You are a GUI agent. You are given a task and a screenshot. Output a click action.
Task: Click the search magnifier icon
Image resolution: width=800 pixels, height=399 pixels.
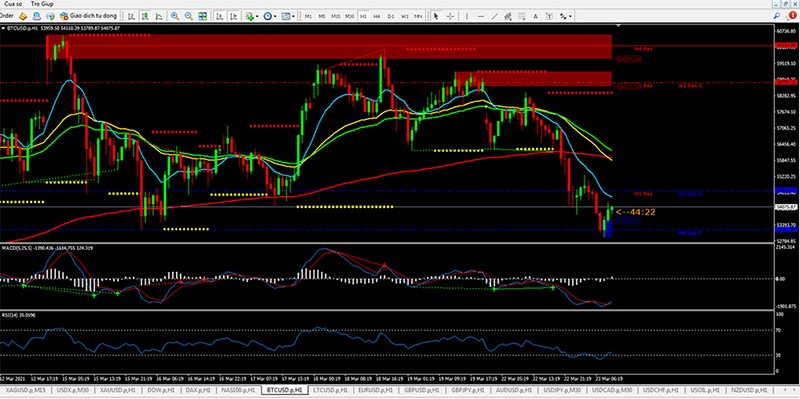click(x=777, y=16)
